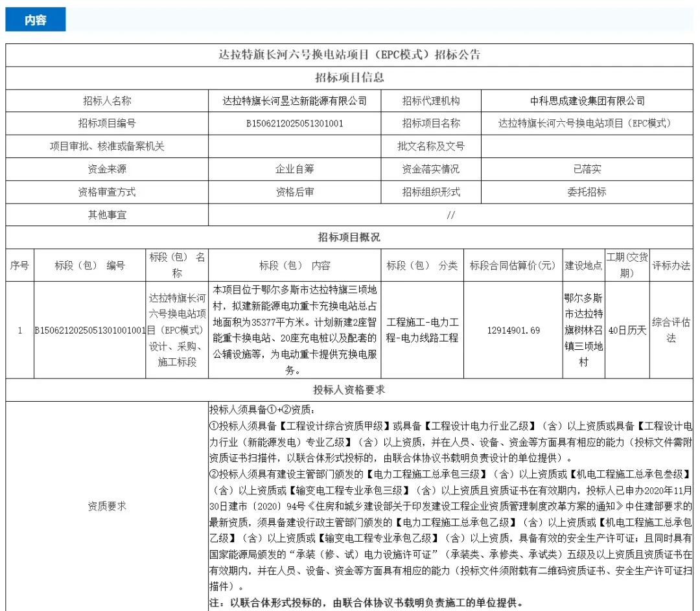Click the 批文名称及文号 label
This screenshot has height=611, width=700.
pyautogui.click(x=431, y=146)
